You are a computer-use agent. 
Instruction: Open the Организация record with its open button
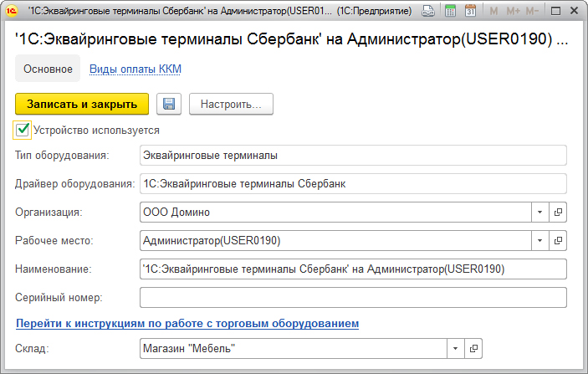(559, 212)
